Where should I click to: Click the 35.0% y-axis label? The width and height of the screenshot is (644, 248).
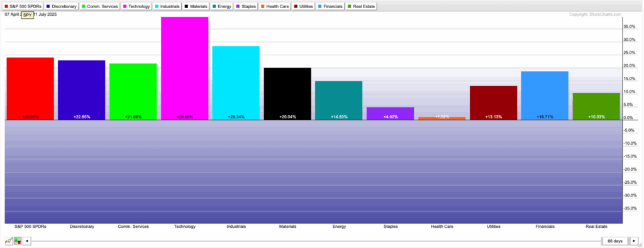(630, 26)
